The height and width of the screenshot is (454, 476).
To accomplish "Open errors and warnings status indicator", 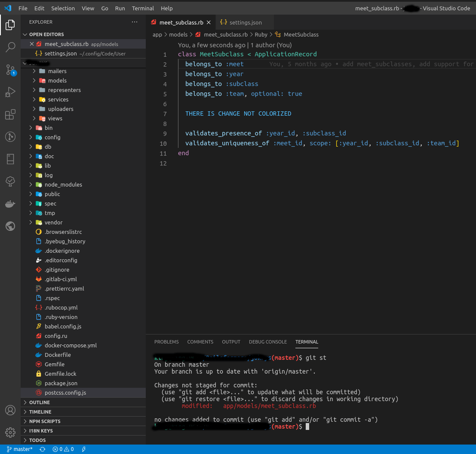I will [63, 449].
